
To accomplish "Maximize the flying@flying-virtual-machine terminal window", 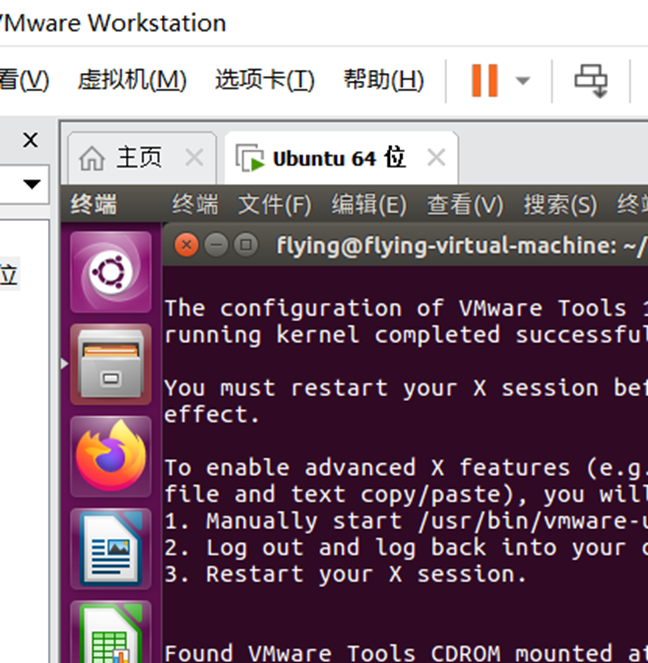I will click(246, 245).
